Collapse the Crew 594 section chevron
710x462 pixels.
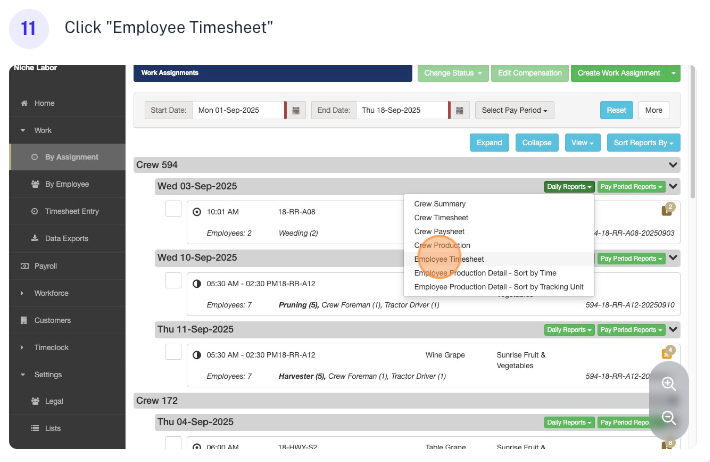tap(673, 164)
